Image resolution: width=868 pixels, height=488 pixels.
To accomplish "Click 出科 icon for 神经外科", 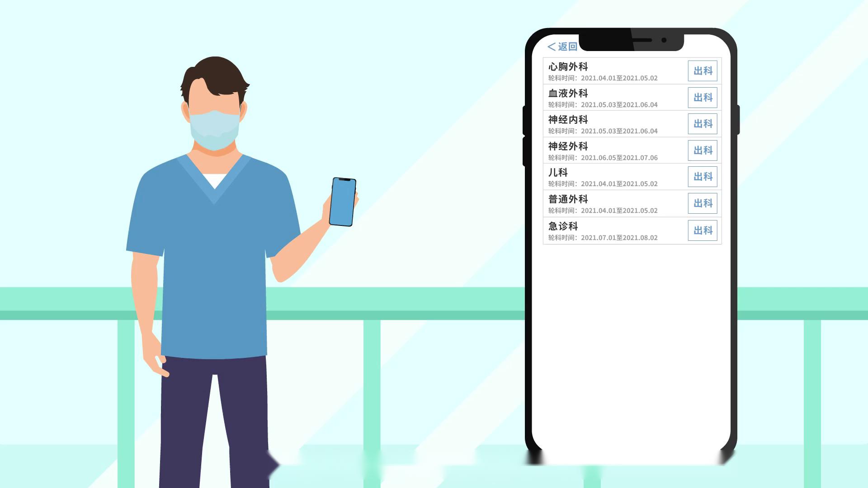I will (702, 150).
